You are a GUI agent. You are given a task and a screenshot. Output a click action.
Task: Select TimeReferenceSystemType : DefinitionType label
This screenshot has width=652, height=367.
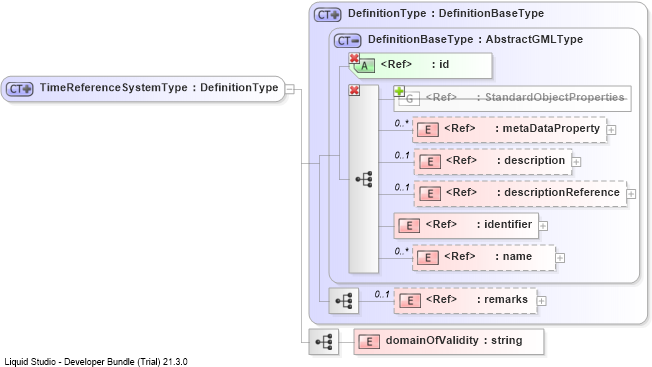159,88
